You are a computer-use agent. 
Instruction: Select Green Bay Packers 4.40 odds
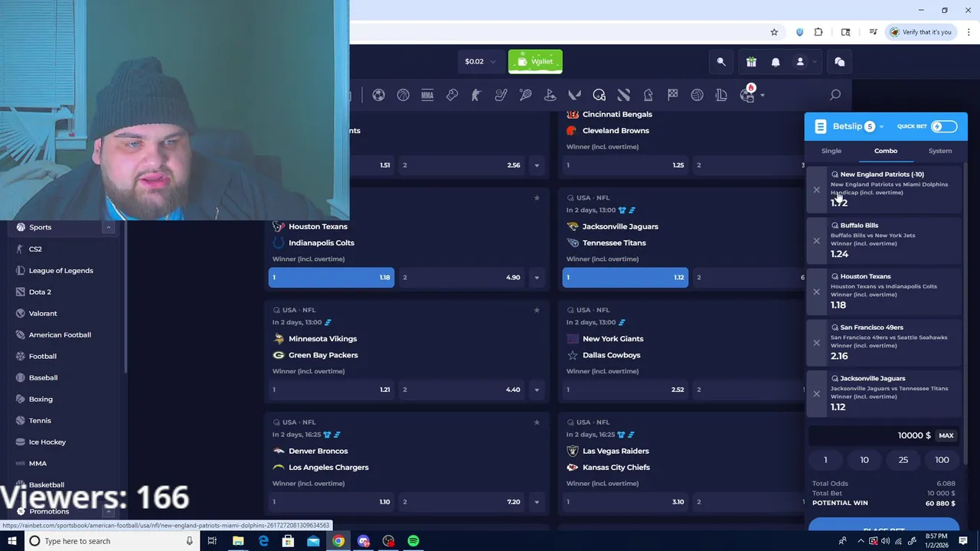point(462,390)
